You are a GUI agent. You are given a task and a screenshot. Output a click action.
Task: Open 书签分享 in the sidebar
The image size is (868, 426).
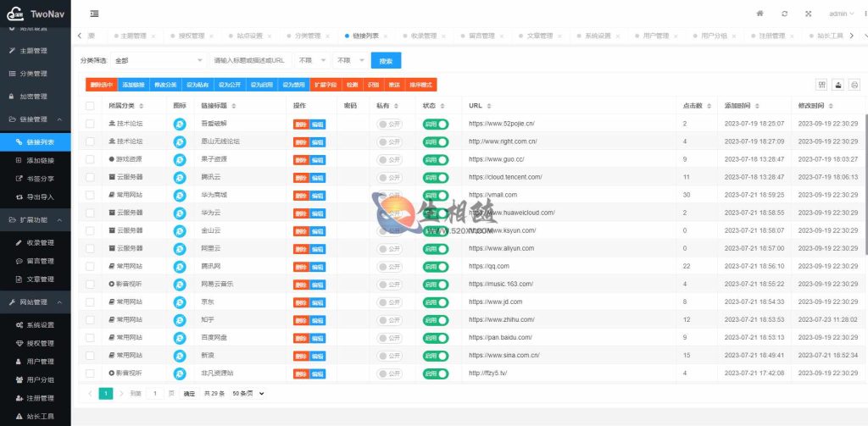pos(36,179)
